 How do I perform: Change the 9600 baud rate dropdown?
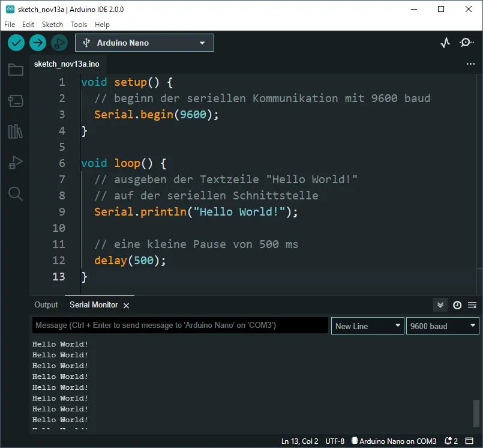pyautogui.click(x=442, y=325)
